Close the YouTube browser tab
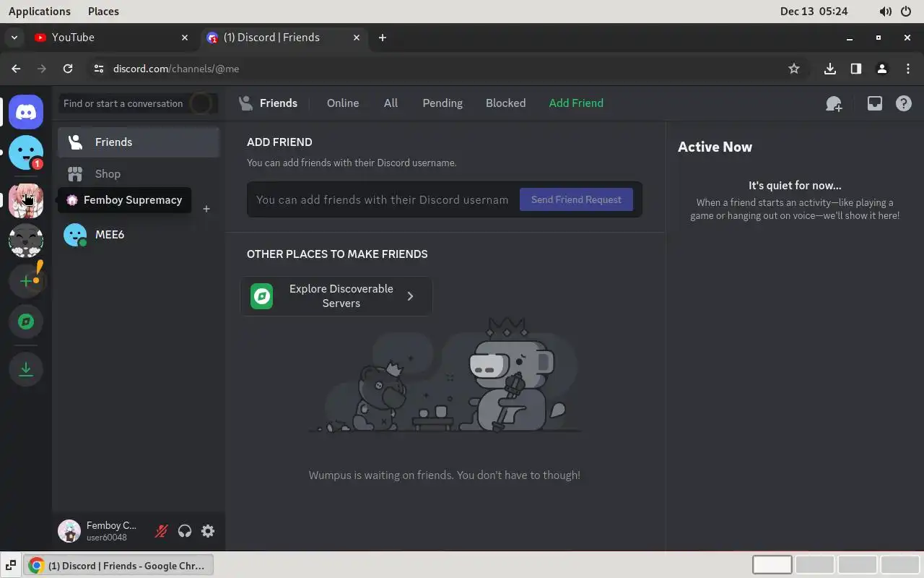 click(x=185, y=38)
